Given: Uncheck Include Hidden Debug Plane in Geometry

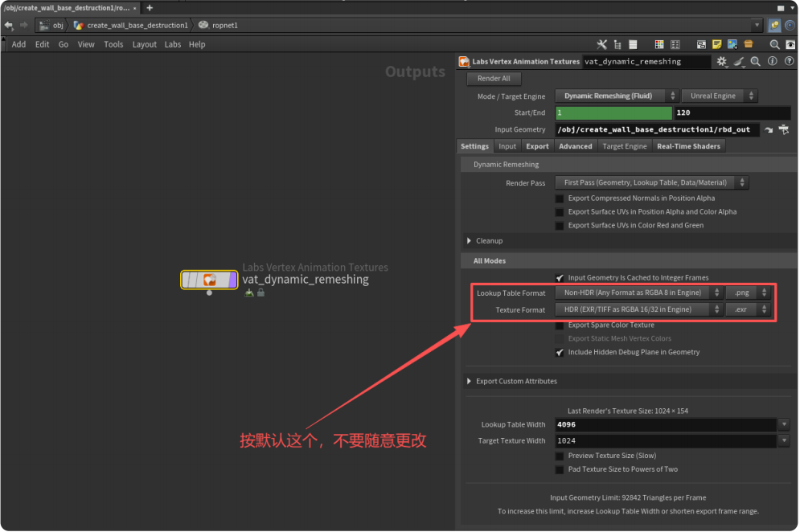Looking at the screenshot, I should [560, 352].
